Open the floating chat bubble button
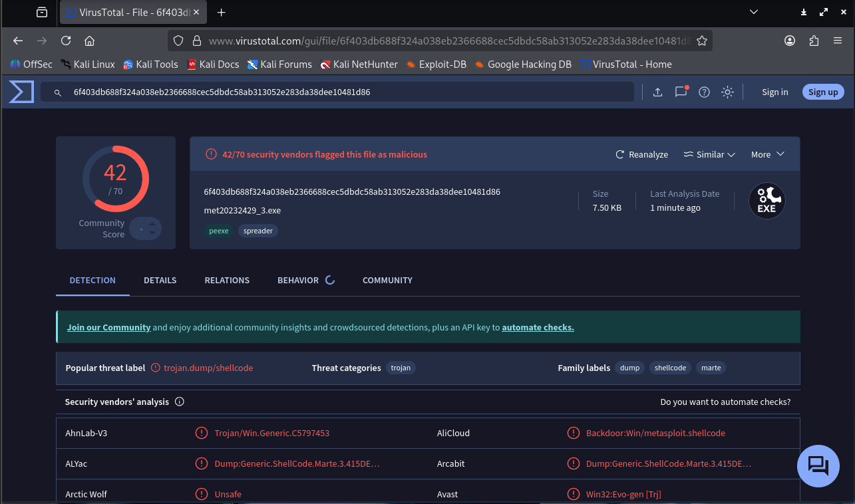 818,466
